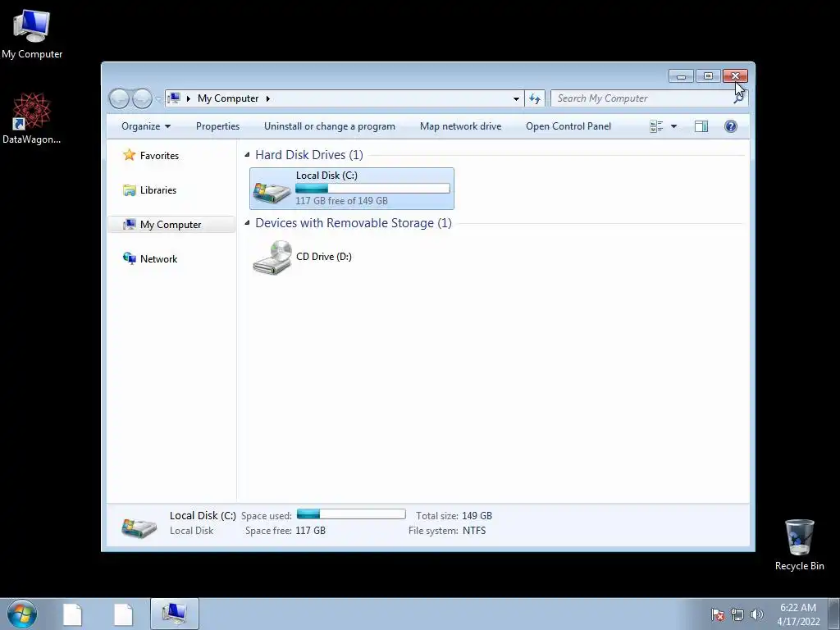Click "Space free: 117 GB" in details pane
The height and width of the screenshot is (630, 840).
(285, 531)
